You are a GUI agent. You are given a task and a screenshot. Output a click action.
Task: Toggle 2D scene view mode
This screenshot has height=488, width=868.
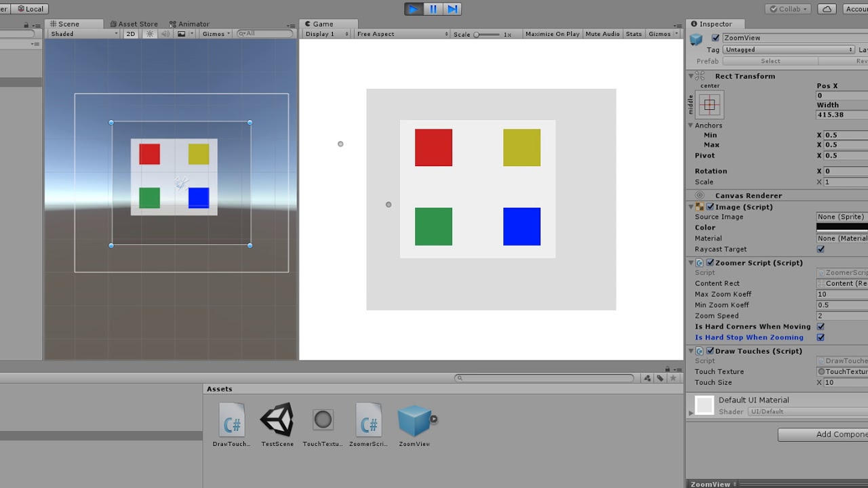point(131,34)
